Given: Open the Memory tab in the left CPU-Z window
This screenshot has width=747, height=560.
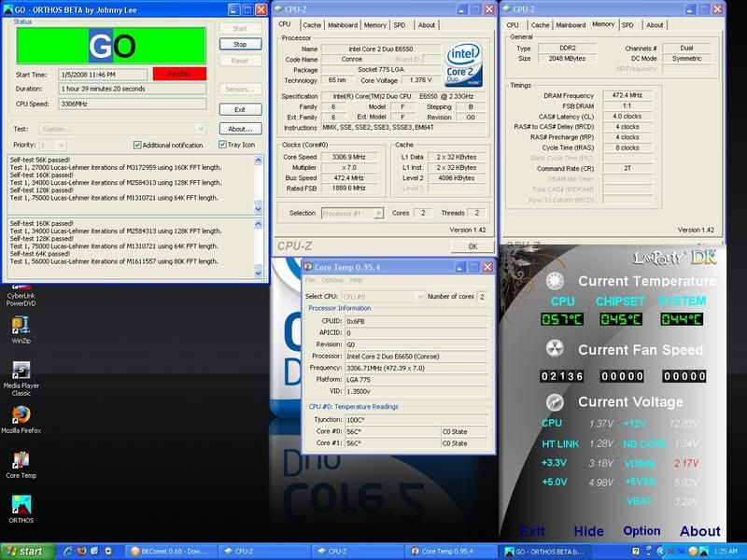Looking at the screenshot, I should point(375,25).
